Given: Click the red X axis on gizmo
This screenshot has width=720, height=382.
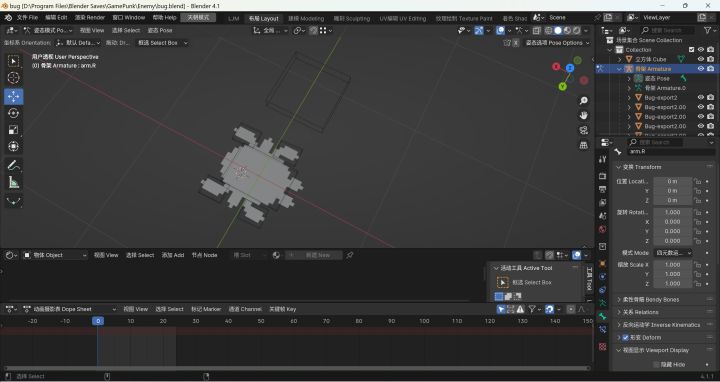Looking at the screenshot, I should [556, 67].
